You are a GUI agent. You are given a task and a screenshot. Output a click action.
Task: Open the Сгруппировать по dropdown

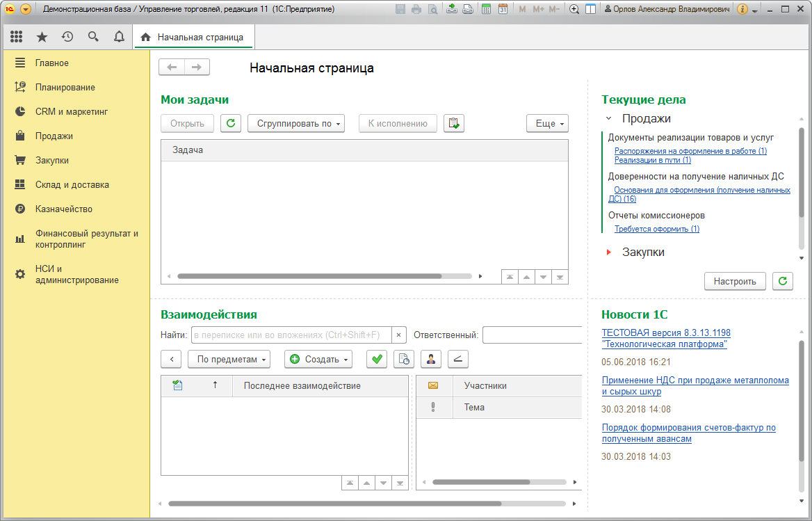(296, 123)
